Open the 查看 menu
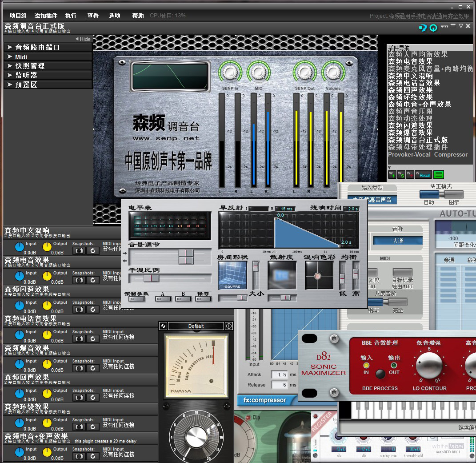 93,16
